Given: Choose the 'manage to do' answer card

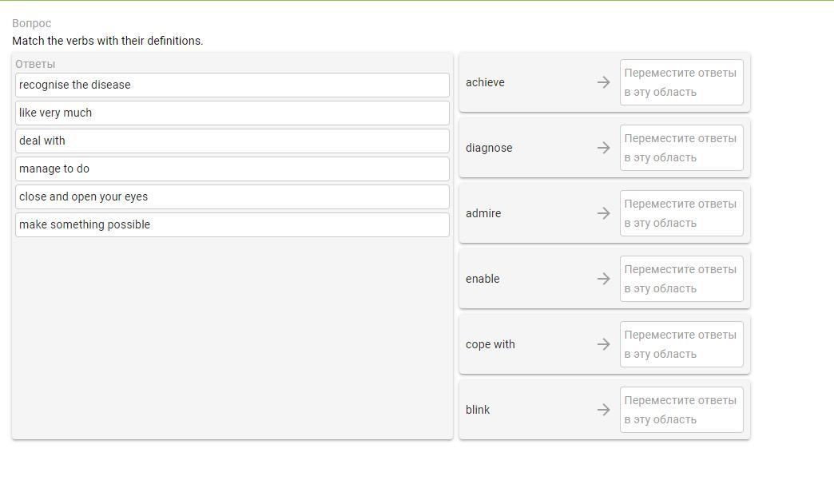Looking at the screenshot, I should point(232,169).
